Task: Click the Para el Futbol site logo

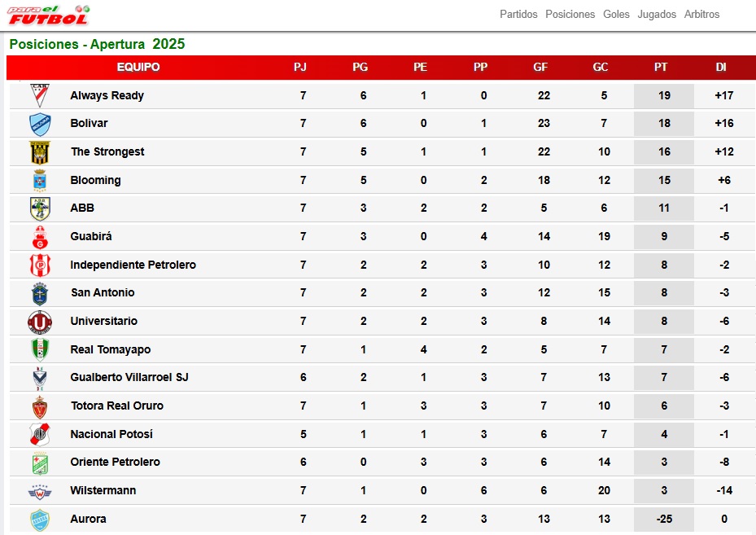Action: click(49, 15)
